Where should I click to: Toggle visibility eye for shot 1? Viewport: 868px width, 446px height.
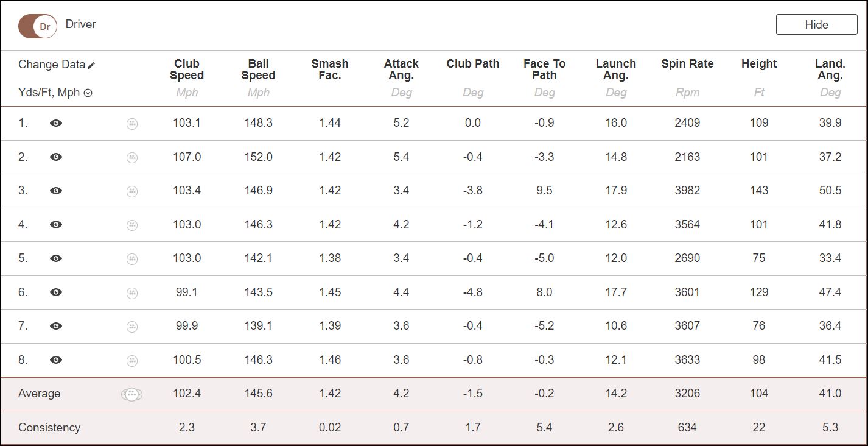click(56, 123)
